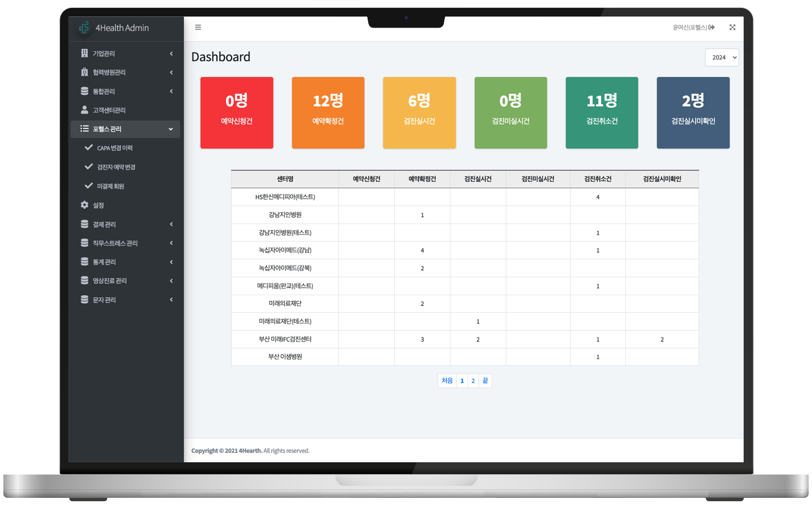
Task: Click the hamburger menu toggle icon
Action: click(x=198, y=27)
